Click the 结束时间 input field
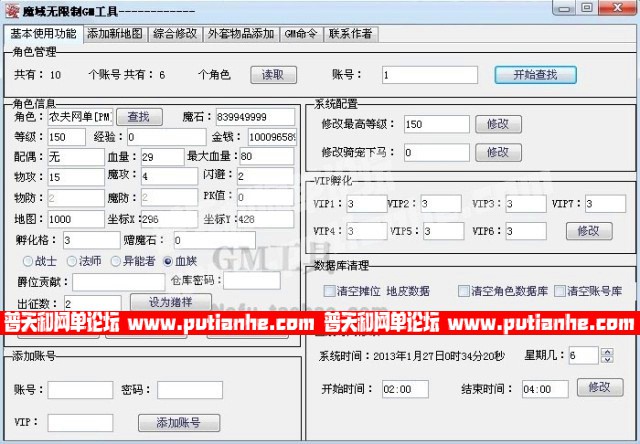Image resolution: width=640 pixels, height=444 pixels. coord(545,389)
